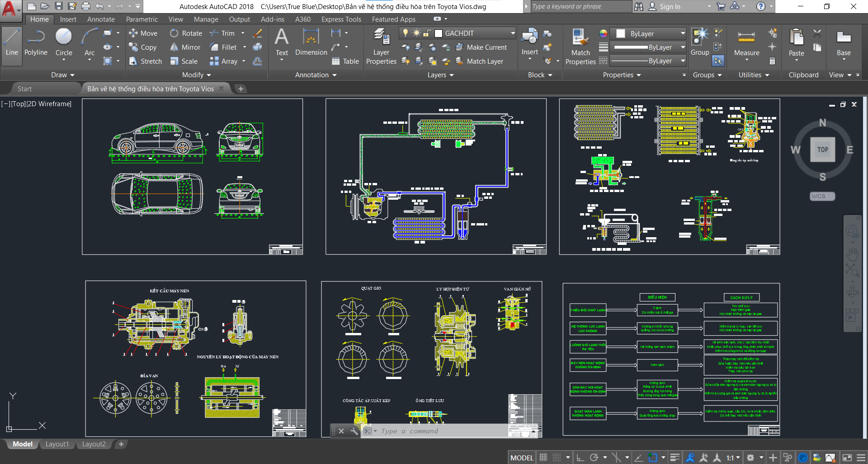Activate the Scale command
Image resolution: width=868 pixels, height=464 pixels.
pos(184,61)
